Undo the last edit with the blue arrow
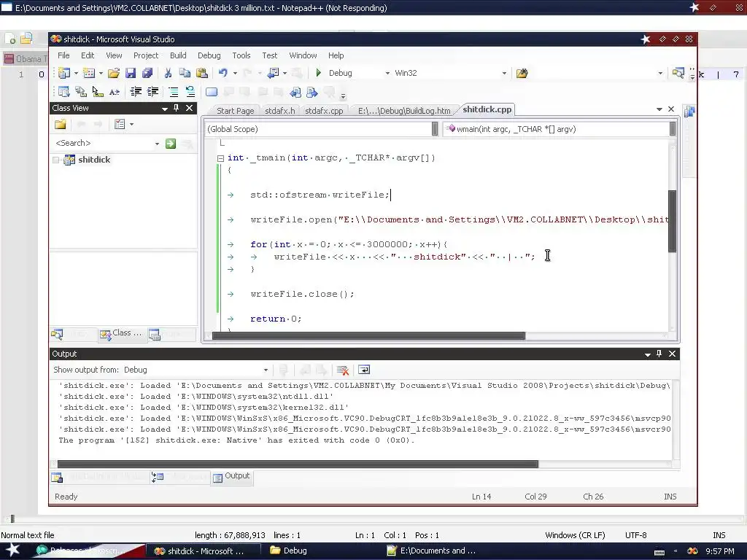The image size is (747, 560). (x=223, y=73)
